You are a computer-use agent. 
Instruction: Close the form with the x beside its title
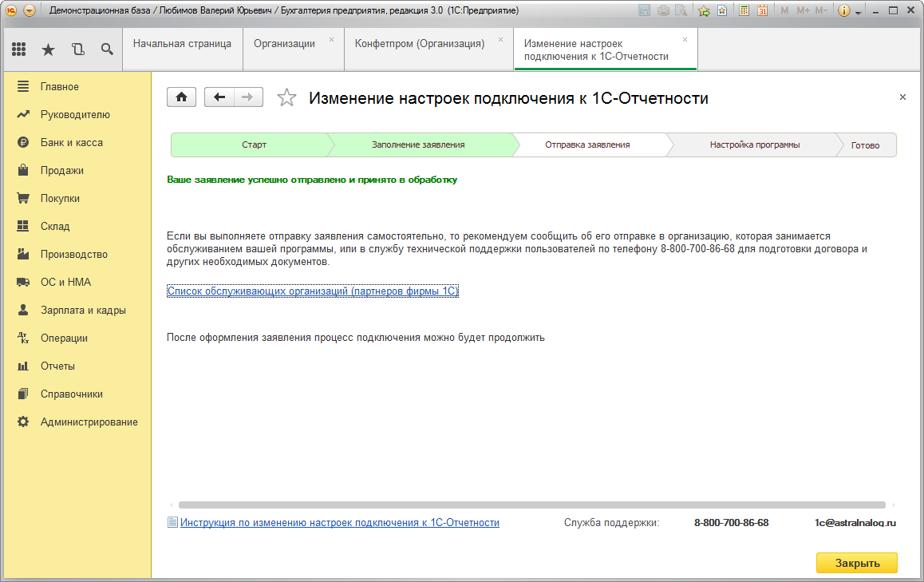point(902,97)
